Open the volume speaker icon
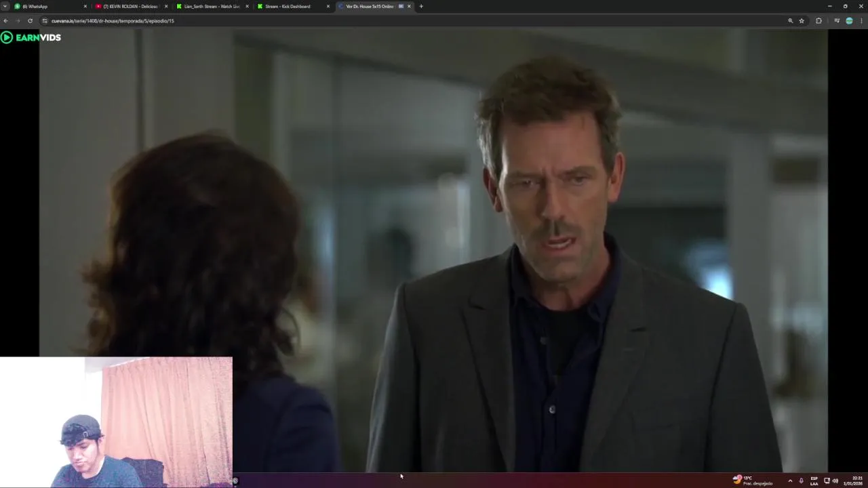 point(835,481)
